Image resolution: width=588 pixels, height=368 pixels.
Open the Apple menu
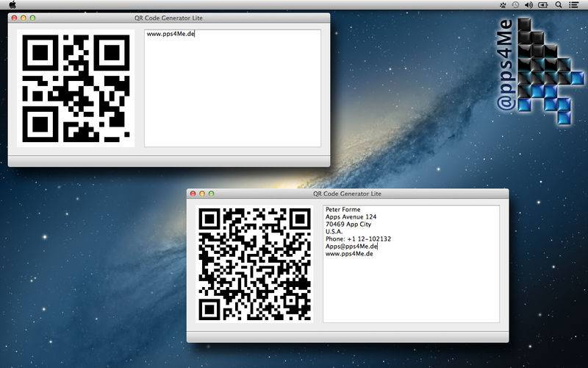click(x=12, y=4)
